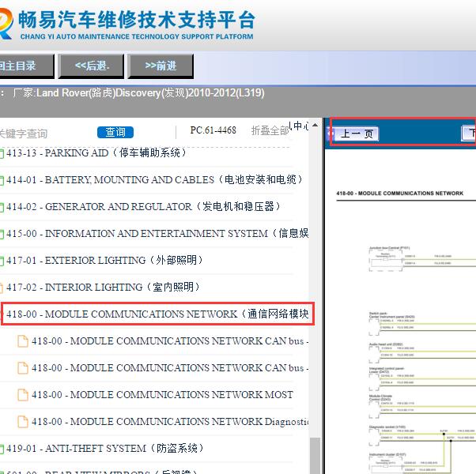
Task: Click folder icon beside 417-02 INTERIOR LIGHTING
Action: coord(2,288)
